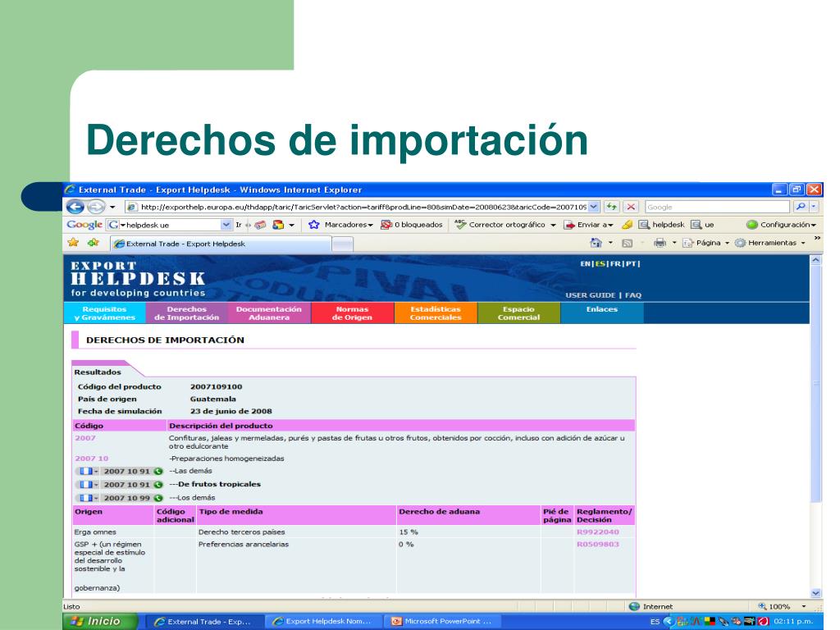Screen dimensions: 840x630
Task: Go back with the browser Back arrow
Action: 75,207
